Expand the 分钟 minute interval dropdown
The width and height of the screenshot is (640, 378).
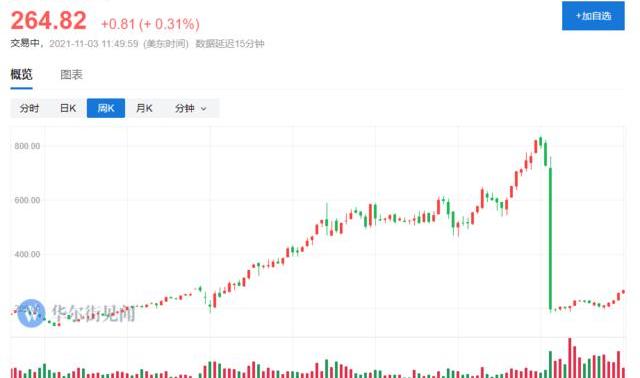pyautogui.click(x=191, y=108)
